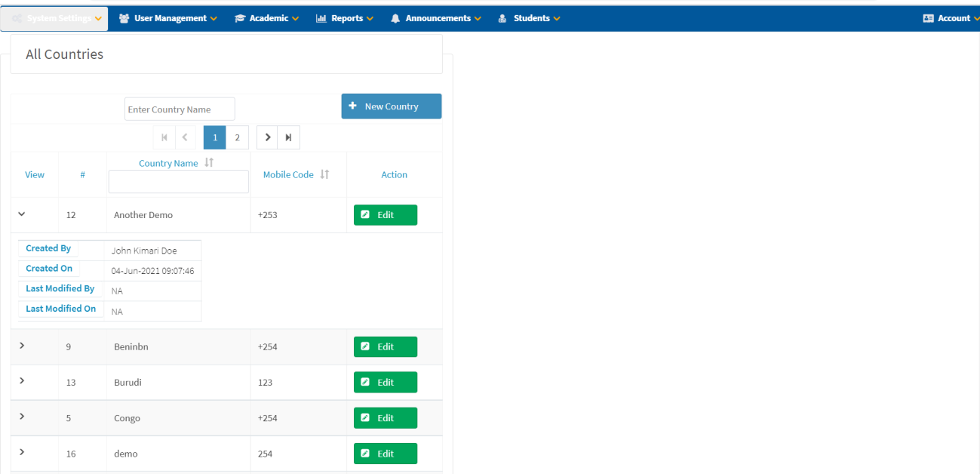Image resolution: width=980 pixels, height=474 pixels.
Task: Click the Country Name sort arrows icon
Action: 209,163
